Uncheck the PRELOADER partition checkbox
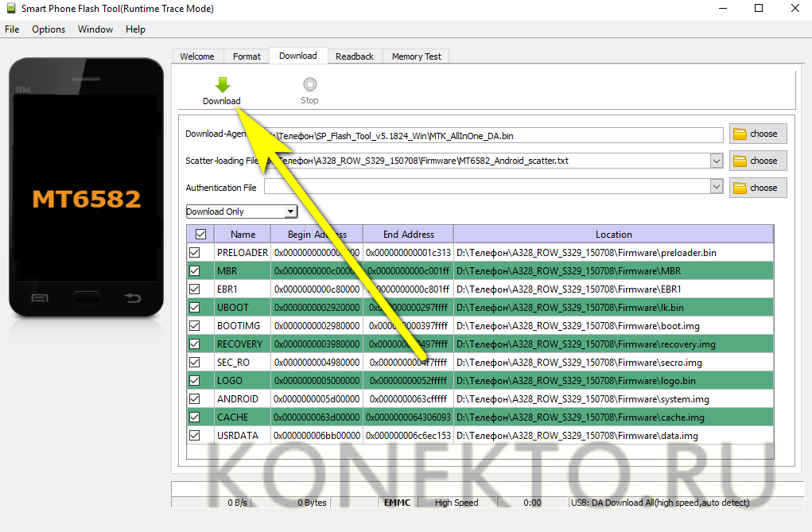Image resolution: width=812 pixels, height=532 pixels. pos(195,252)
